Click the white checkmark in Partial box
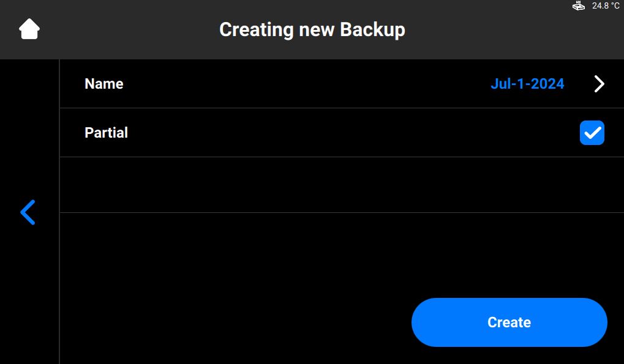The height and width of the screenshot is (364, 624). pyautogui.click(x=592, y=133)
